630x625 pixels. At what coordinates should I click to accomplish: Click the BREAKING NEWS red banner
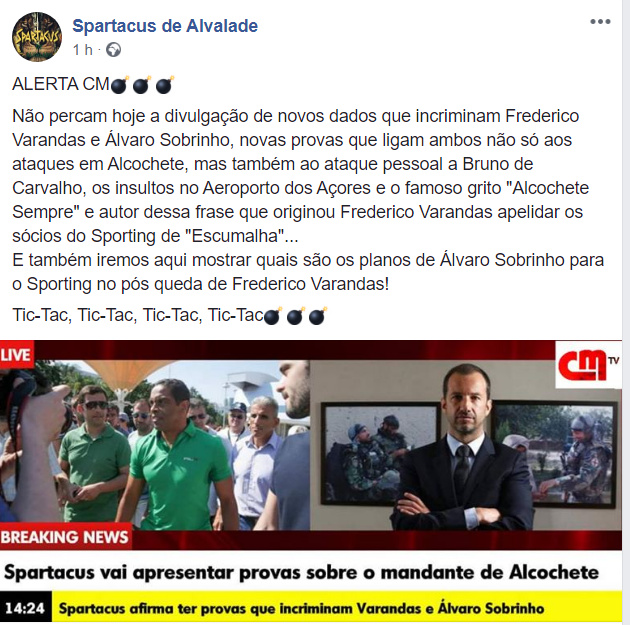click(x=66, y=537)
